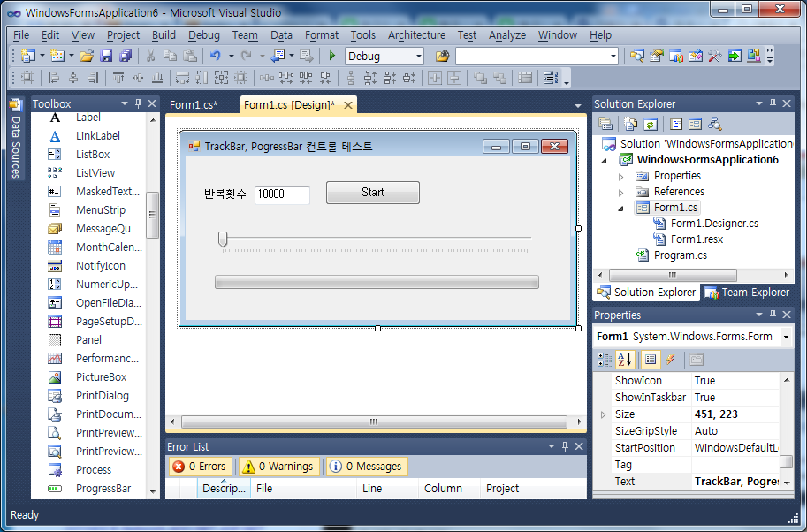Open the Properties Window toolbar icon
Image resolution: width=807 pixels, height=532 pixels.
656,56
